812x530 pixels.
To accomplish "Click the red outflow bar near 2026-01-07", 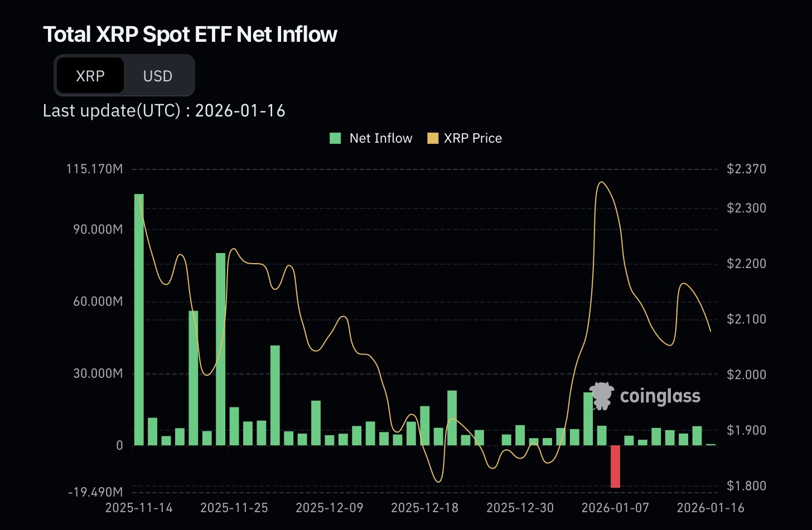I will click(x=615, y=465).
